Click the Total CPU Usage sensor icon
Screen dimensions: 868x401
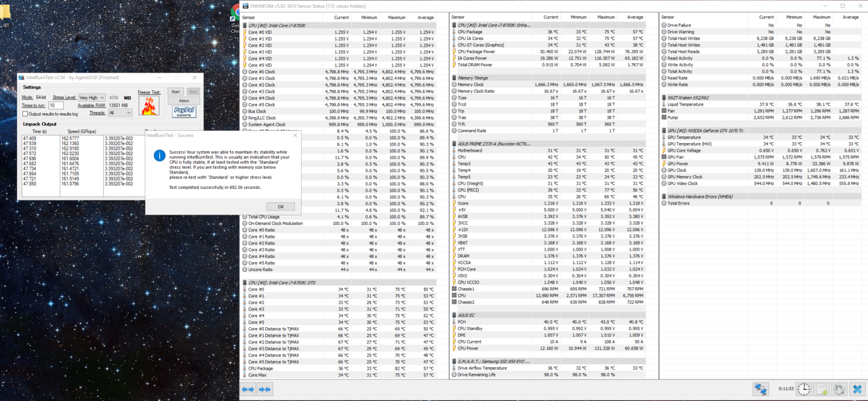click(x=245, y=217)
